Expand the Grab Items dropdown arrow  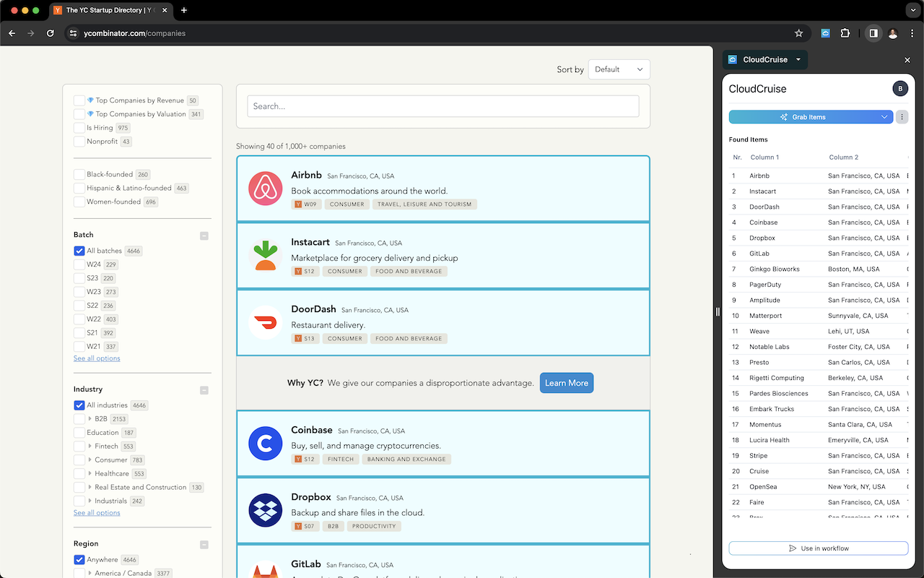(x=884, y=116)
